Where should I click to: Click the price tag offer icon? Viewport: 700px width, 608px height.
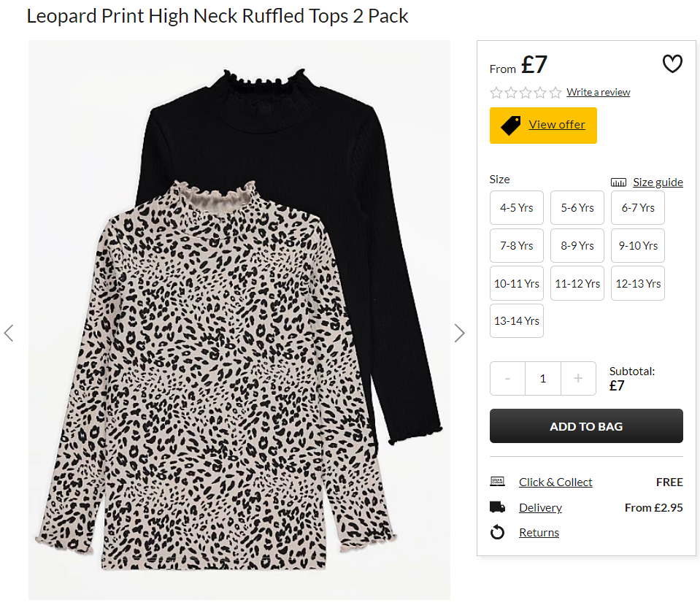tap(511, 125)
